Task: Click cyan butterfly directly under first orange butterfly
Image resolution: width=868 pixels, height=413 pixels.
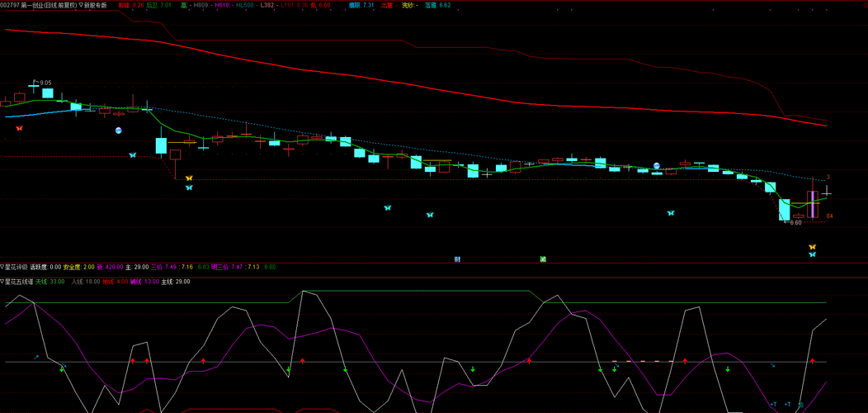Action: tap(189, 188)
